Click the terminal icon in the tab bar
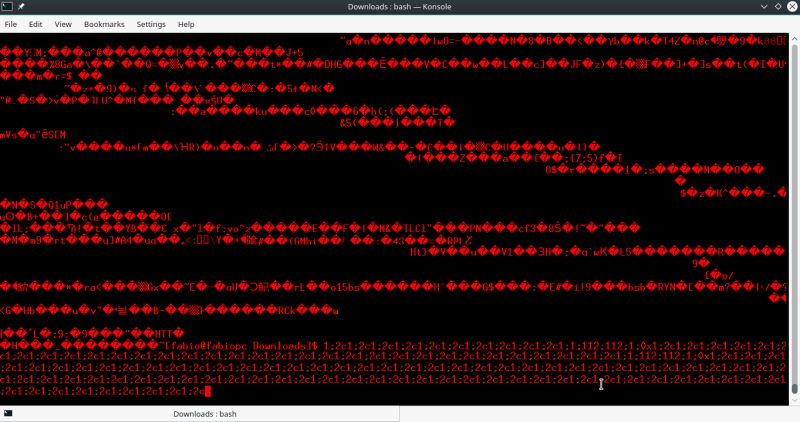 coord(8,413)
